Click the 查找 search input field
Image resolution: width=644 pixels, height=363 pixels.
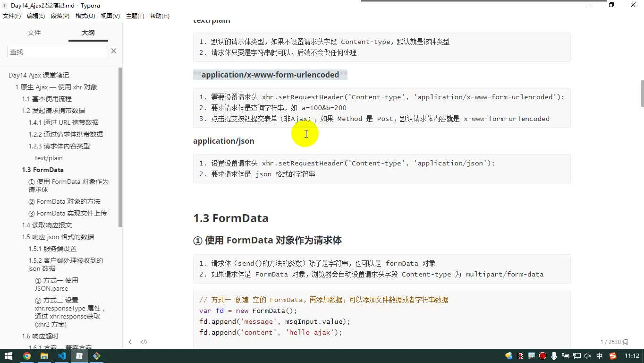click(57, 52)
